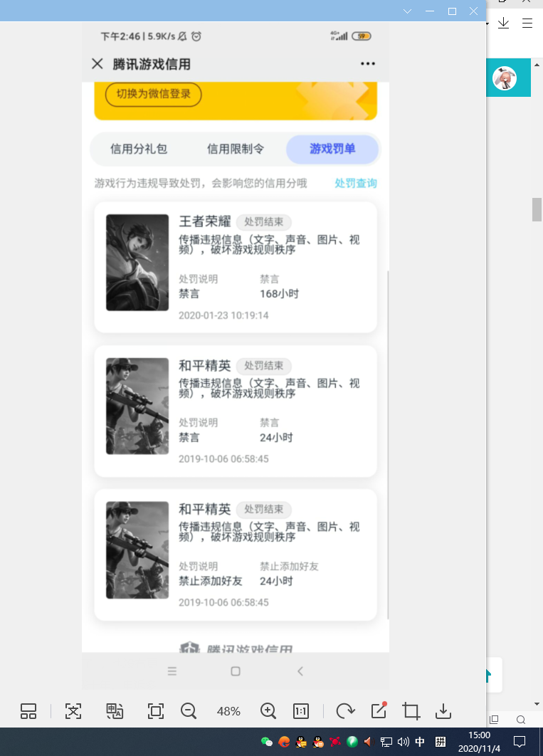Screen dimensions: 543x756
Task: Open WeChat from the system tray
Action: point(266,742)
